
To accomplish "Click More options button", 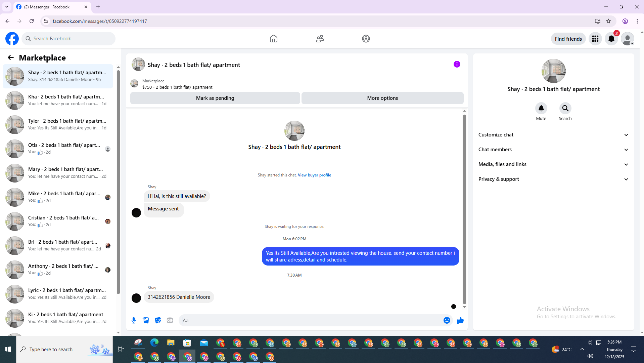I will [x=382, y=98].
